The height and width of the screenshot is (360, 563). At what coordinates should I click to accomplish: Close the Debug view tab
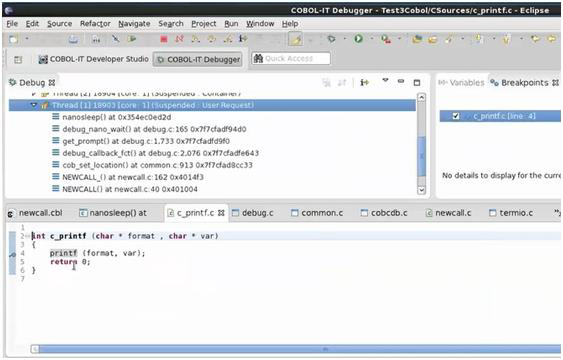click(x=52, y=83)
